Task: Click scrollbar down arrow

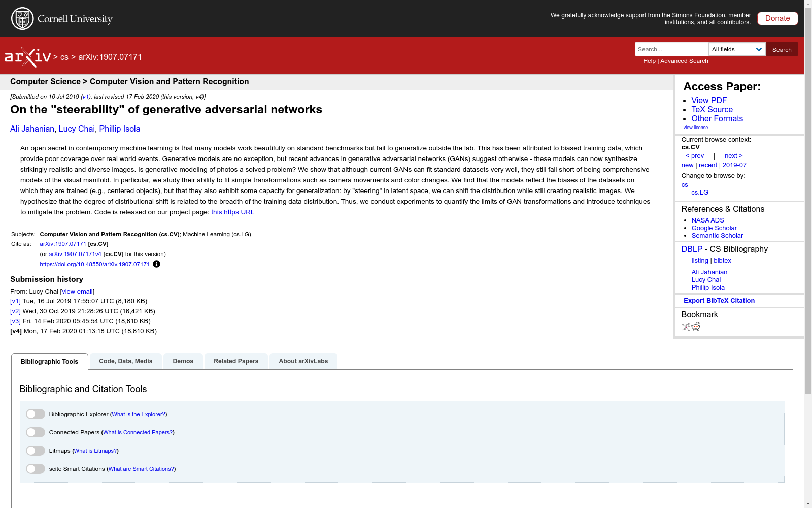Action: [x=808, y=504]
